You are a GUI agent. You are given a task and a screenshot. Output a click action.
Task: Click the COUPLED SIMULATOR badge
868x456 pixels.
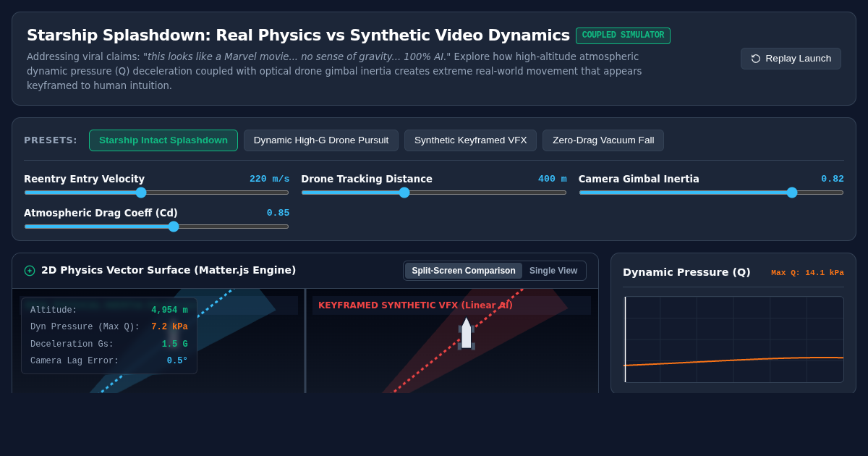623,35
